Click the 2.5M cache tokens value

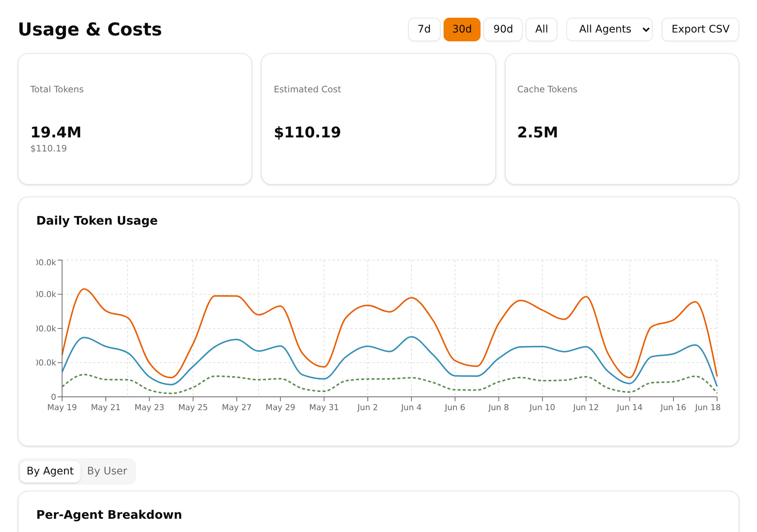(x=537, y=132)
